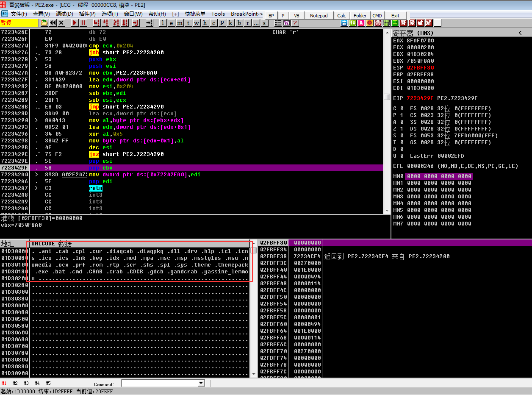
Task: Open the 文件(F) menu
Action: click(19, 14)
